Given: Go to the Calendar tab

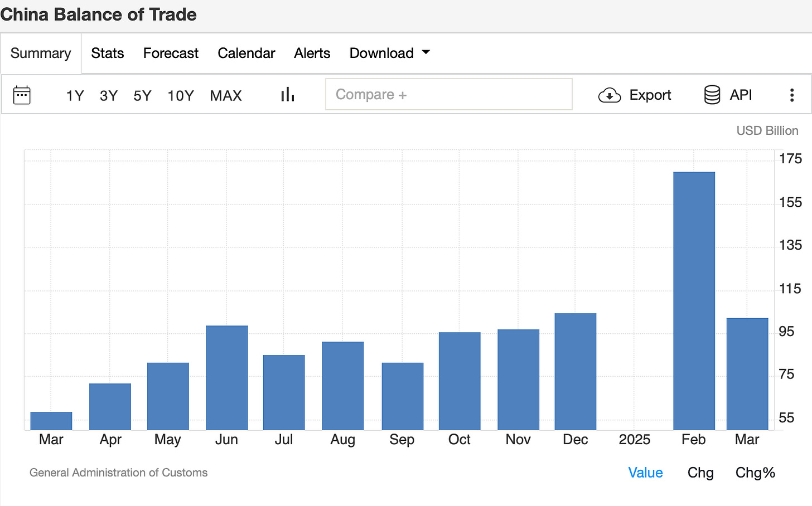Looking at the screenshot, I should pyautogui.click(x=246, y=53).
